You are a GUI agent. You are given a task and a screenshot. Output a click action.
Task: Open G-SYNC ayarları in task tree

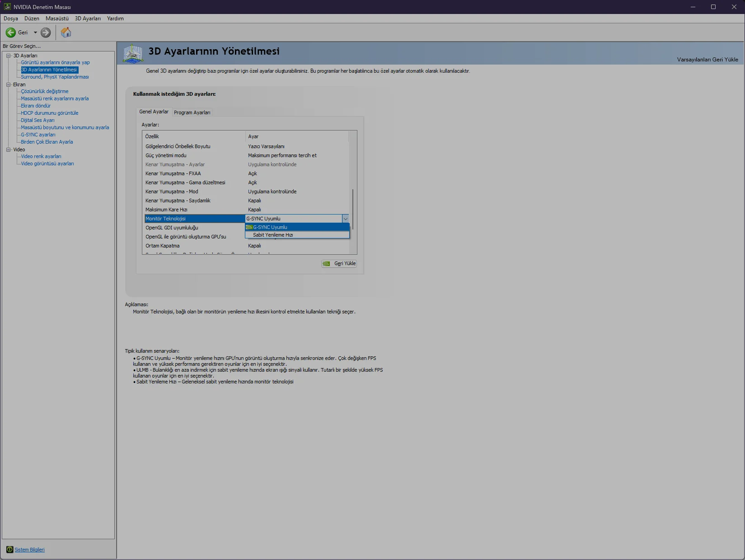point(38,135)
